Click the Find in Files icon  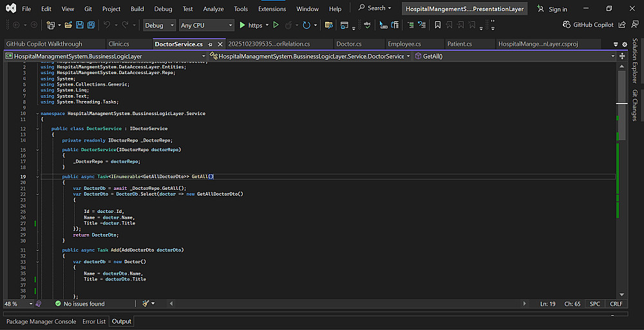pyautogui.click(x=328, y=25)
